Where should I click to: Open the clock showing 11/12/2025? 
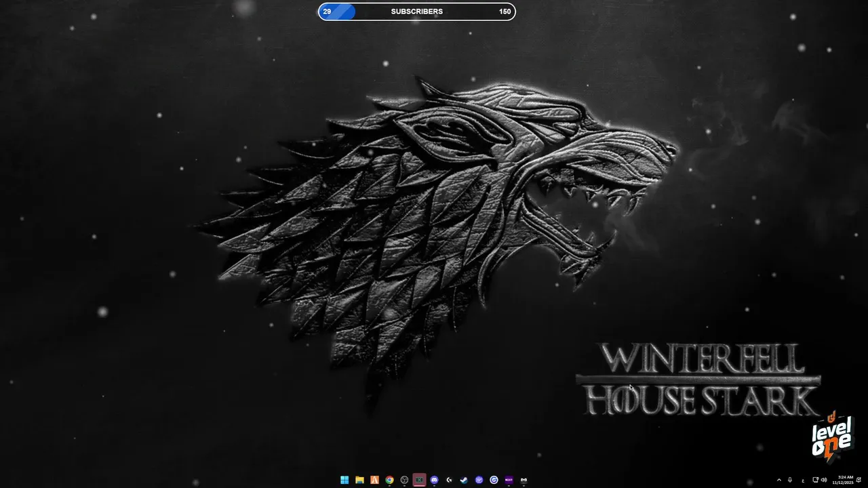(x=843, y=480)
